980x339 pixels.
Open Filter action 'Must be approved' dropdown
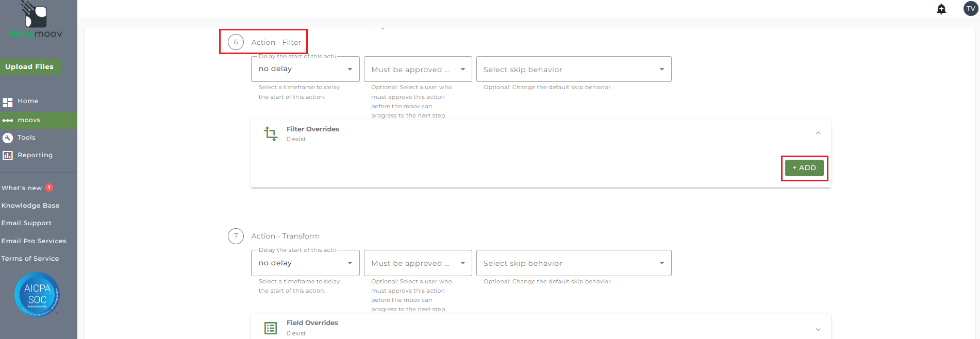point(418,69)
